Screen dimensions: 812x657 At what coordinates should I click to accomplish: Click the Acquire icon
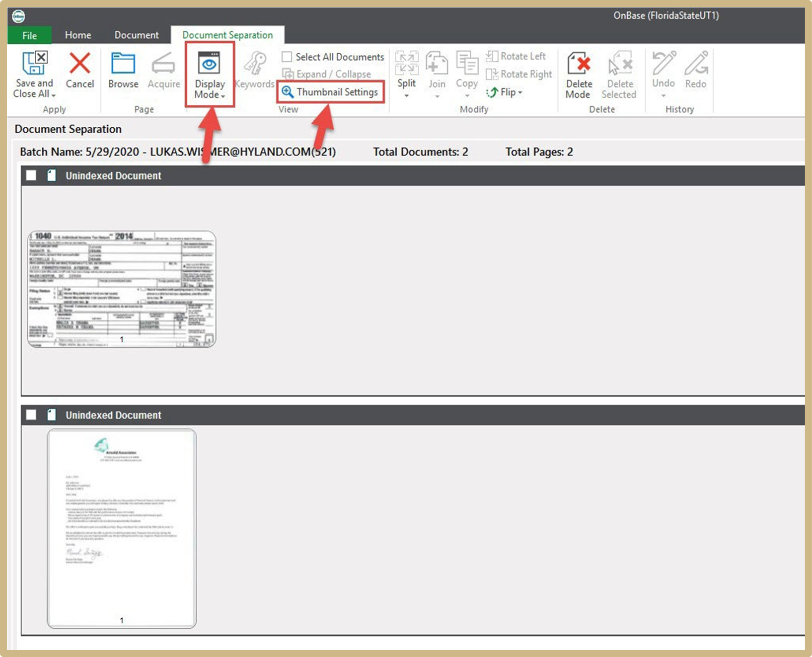(x=163, y=70)
